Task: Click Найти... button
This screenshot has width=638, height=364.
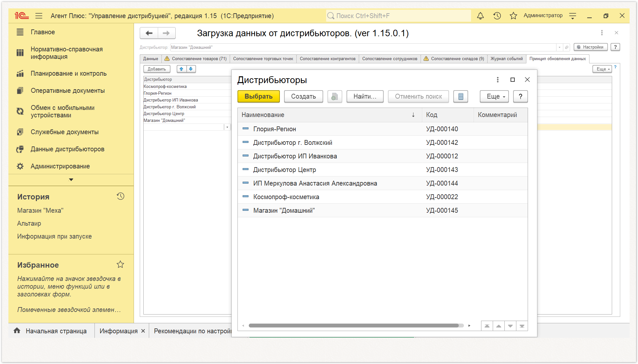Action: pyautogui.click(x=365, y=96)
